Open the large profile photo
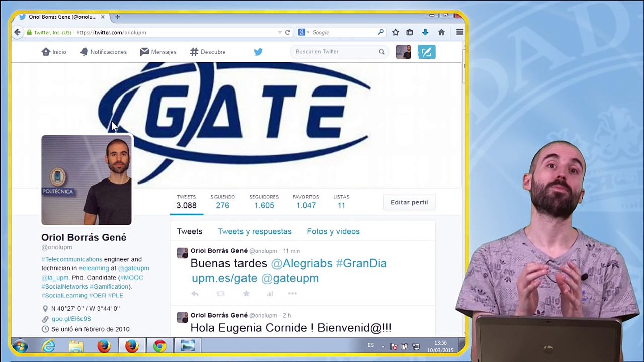Viewport: 644px width, 362px height. pyautogui.click(x=87, y=180)
